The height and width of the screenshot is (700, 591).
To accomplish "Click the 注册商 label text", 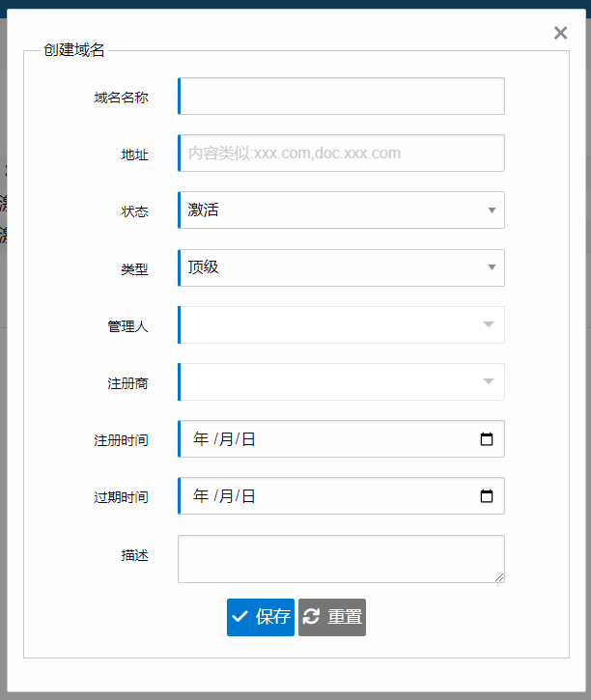I will pyautogui.click(x=127, y=383).
